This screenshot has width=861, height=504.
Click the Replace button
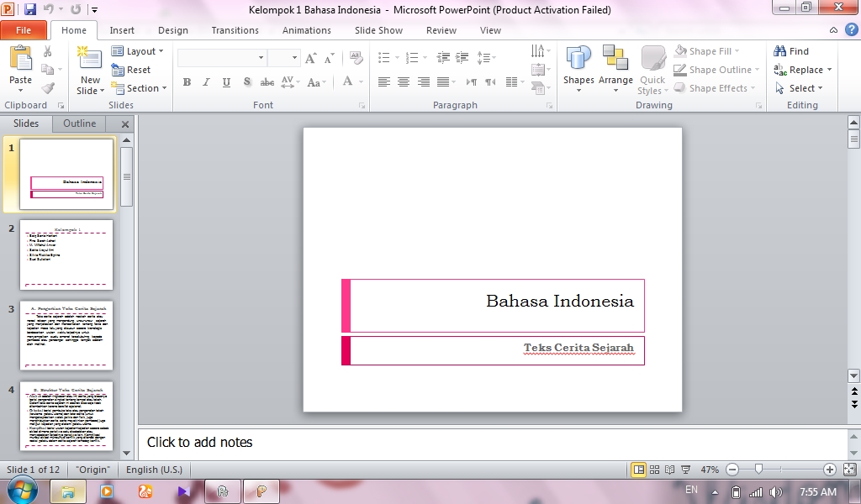point(804,70)
